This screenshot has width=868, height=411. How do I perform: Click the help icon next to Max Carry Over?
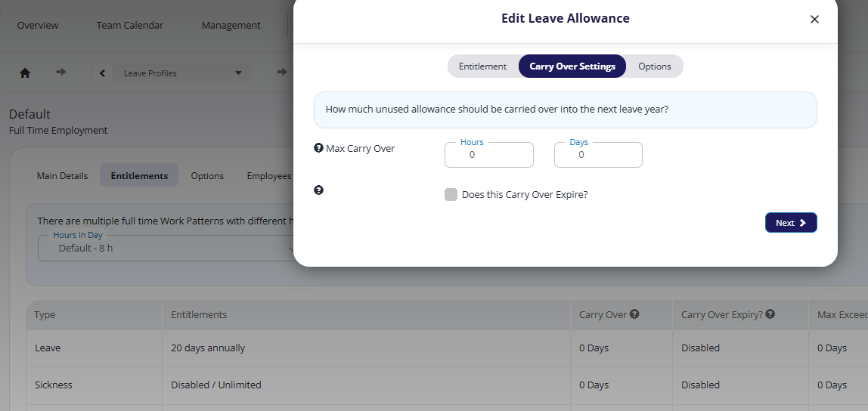(318, 147)
